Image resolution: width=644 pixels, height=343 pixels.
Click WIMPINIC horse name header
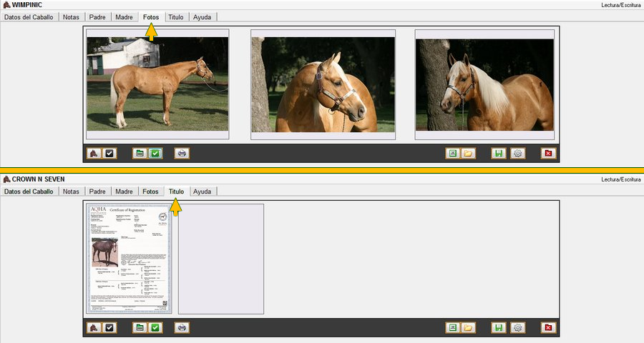click(x=26, y=5)
